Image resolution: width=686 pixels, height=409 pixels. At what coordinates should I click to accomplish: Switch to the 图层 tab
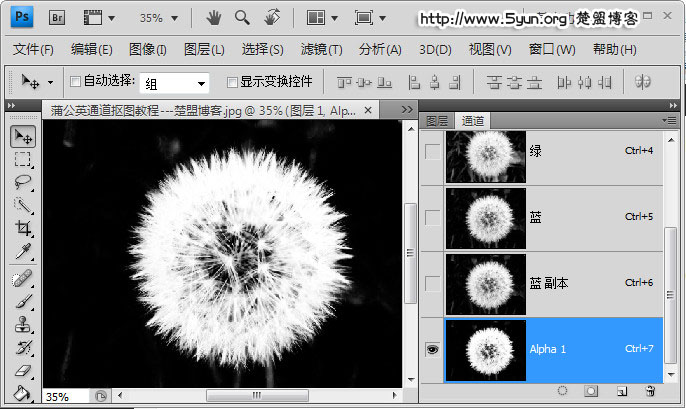[x=437, y=120]
